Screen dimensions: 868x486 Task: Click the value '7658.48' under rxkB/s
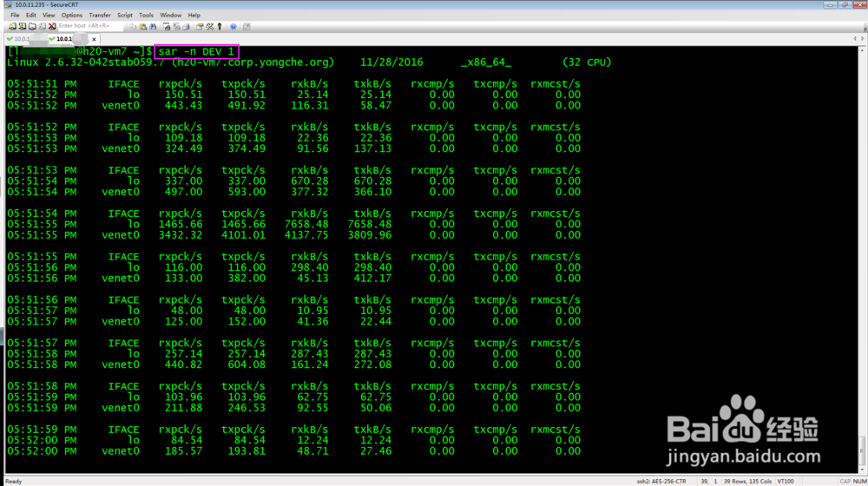point(306,224)
